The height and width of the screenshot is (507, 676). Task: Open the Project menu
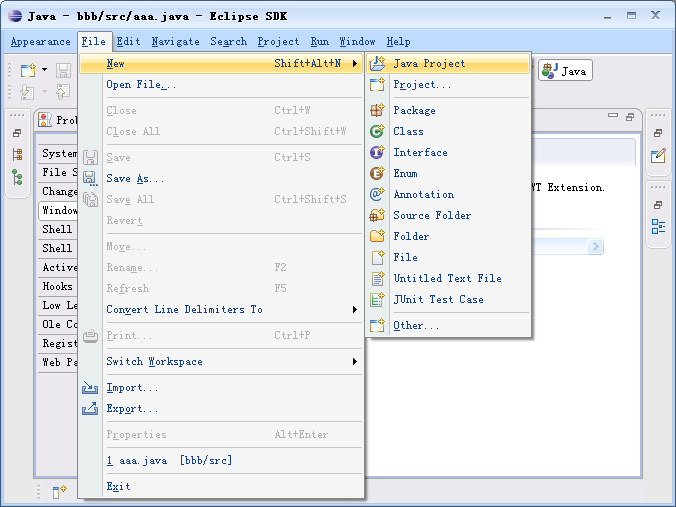279,42
